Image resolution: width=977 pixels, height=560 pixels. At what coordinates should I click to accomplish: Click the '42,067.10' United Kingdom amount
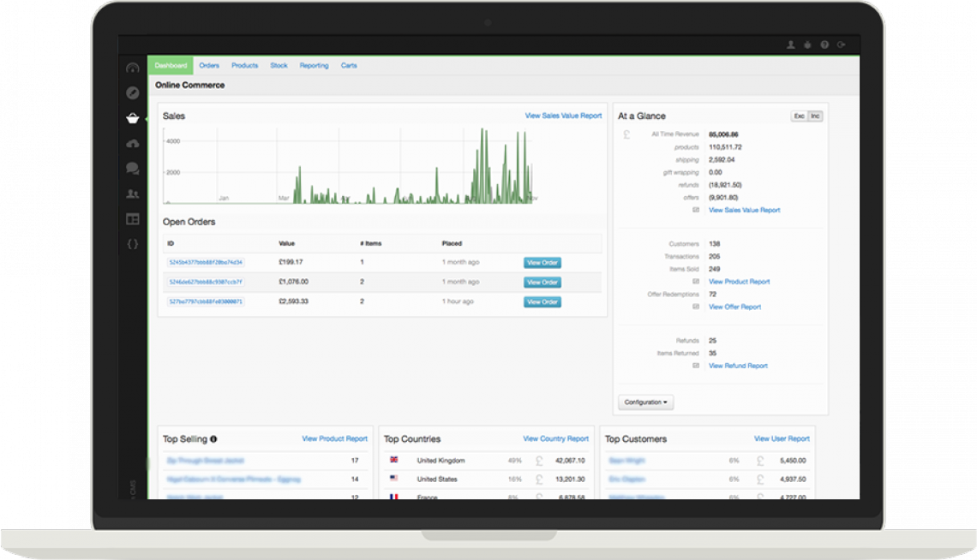pyautogui.click(x=570, y=461)
